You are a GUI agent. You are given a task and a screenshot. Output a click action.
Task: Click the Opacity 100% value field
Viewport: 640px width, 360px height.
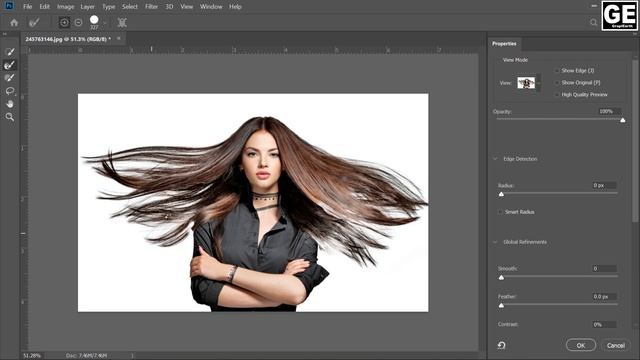click(609, 111)
